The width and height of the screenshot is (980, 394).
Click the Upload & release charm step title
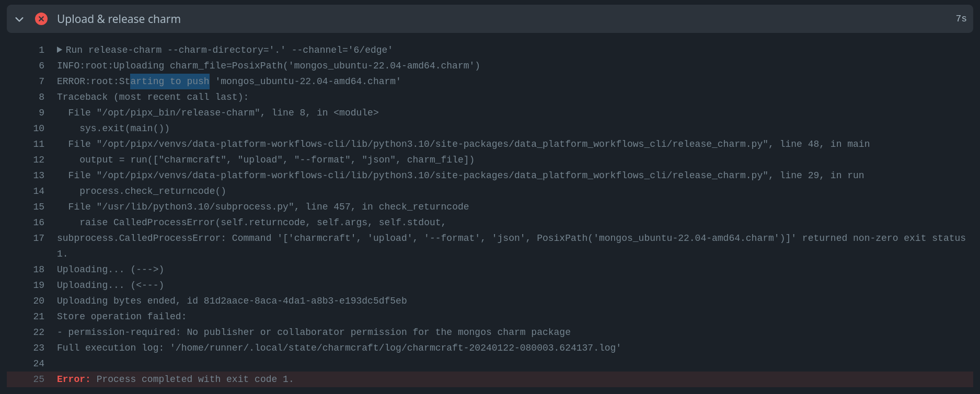119,19
